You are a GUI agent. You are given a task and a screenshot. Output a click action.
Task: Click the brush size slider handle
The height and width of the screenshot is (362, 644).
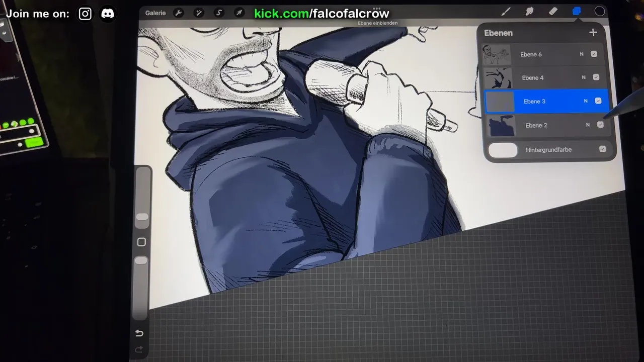click(142, 217)
